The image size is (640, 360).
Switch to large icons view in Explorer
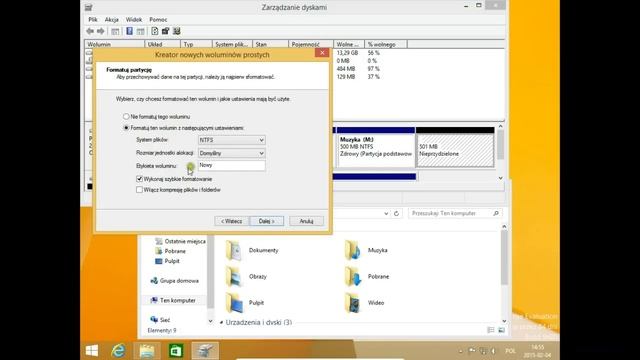501,330
